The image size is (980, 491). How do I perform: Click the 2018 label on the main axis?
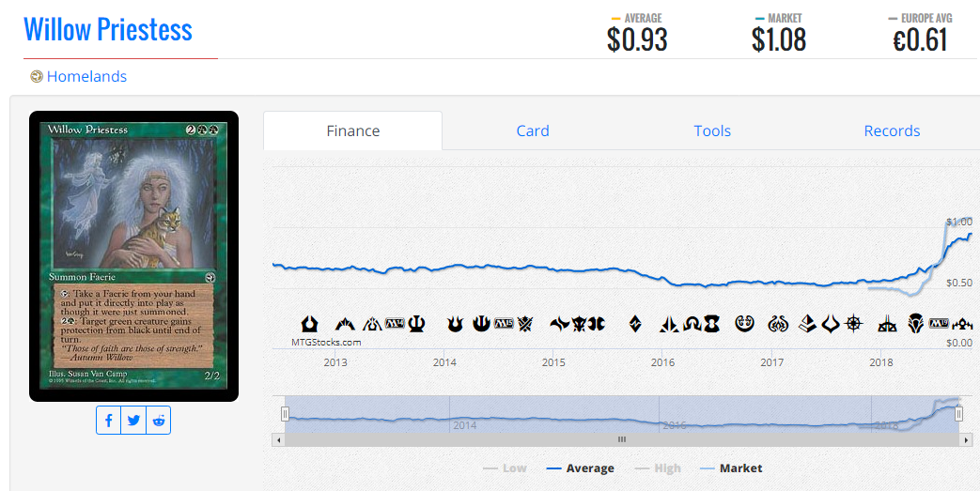[881, 362]
